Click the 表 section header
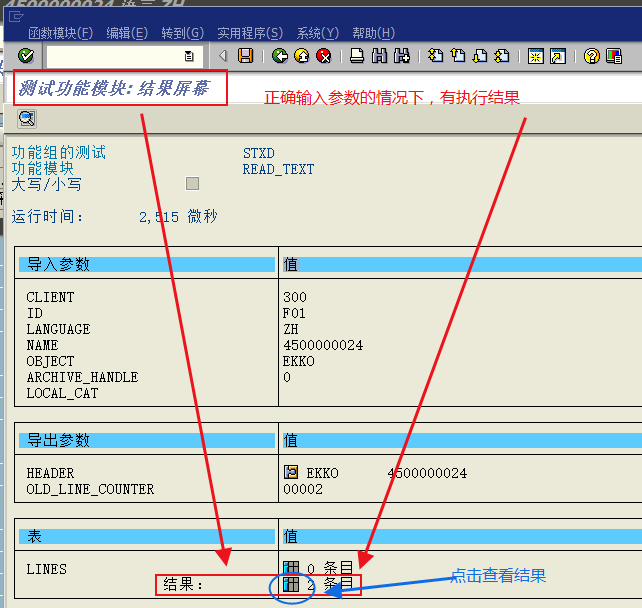Screen dimensions: 642x608 [147, 536]
